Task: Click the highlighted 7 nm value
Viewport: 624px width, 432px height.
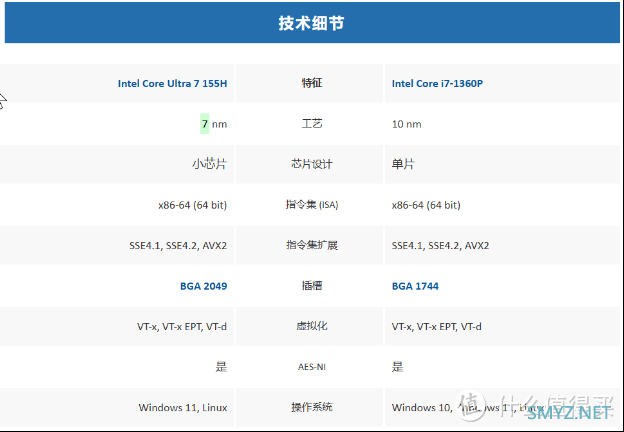Action: 214,124
